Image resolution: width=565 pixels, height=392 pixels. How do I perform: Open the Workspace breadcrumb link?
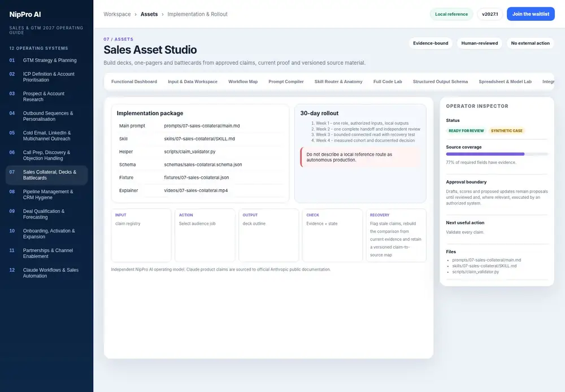click(x=117, y=14)
